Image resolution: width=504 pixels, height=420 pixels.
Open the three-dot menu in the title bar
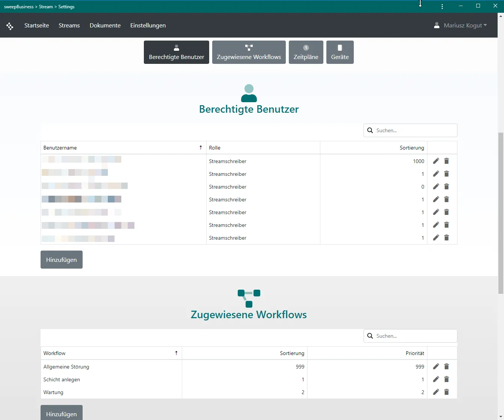[x=442, y=6]
